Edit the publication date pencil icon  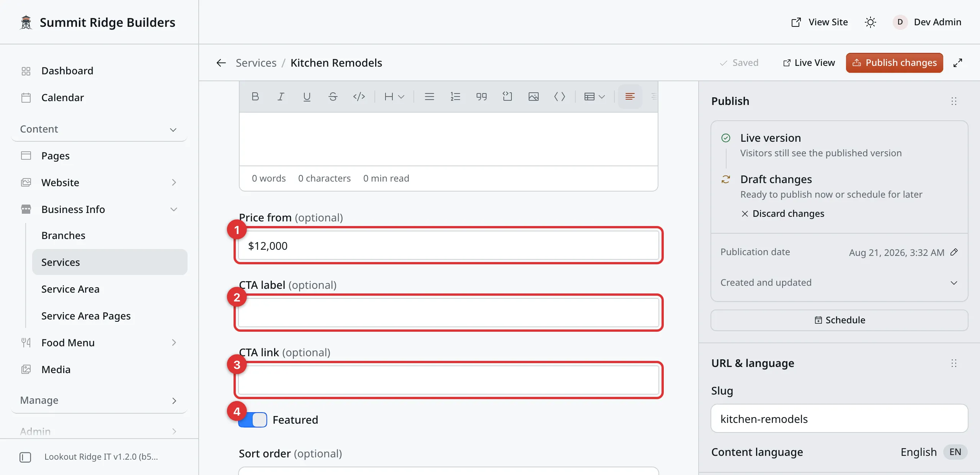point(954,252)
